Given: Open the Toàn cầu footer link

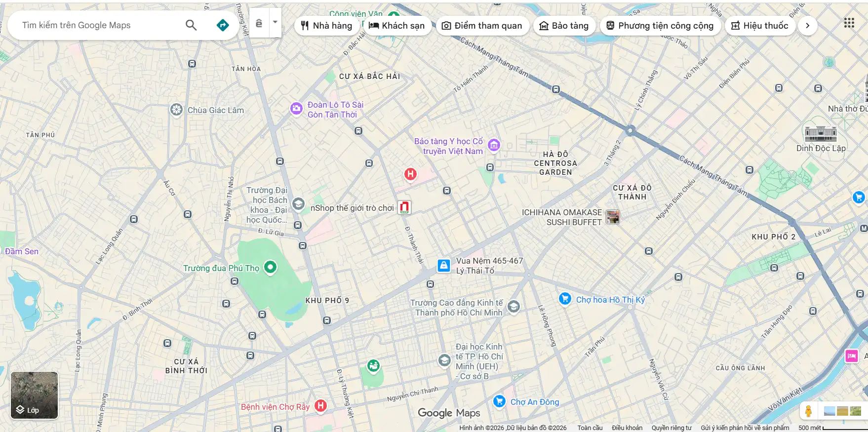Looking at the screenshot, I should tap(590, 428).
